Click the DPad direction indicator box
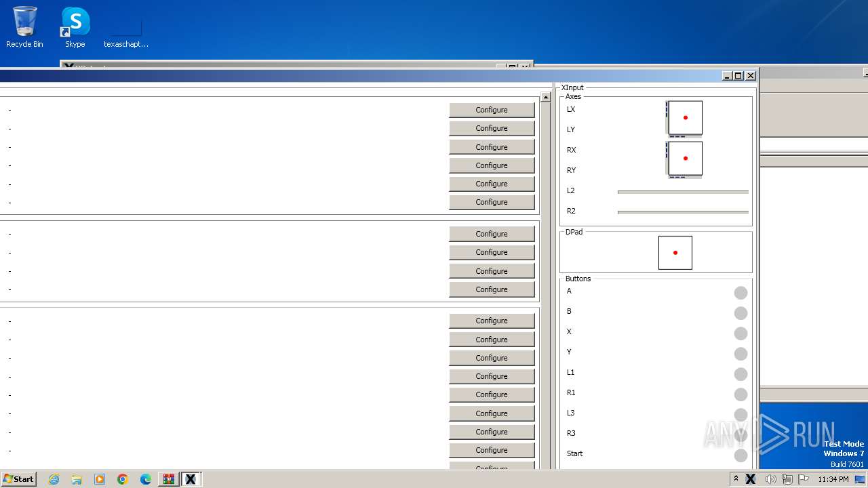Viewport: 868px width, 488px height. (x=675, y=253)
